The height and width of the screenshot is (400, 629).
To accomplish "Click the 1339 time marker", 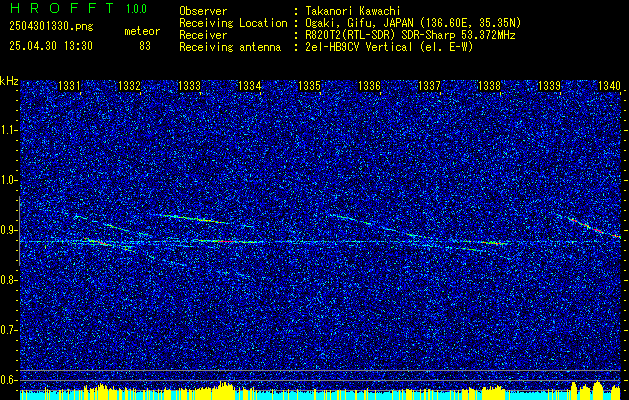I will click(549, 85).
